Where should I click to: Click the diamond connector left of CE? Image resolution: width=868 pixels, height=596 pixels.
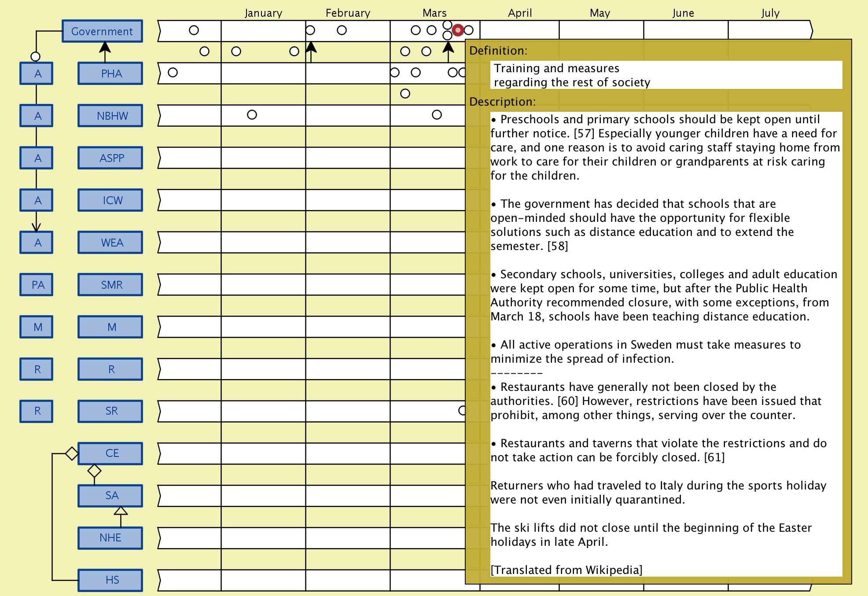coord(72,453)
